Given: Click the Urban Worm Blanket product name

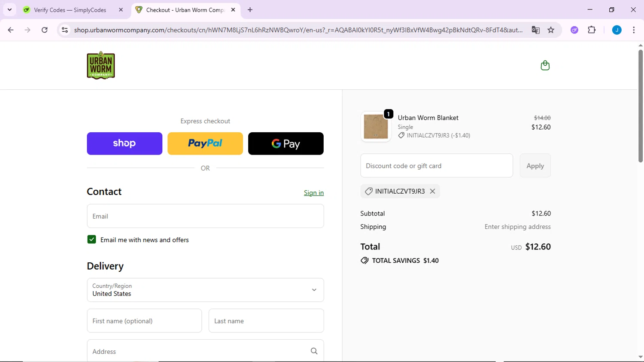Looking at the screenshot, I should click(x=428, y=118).
